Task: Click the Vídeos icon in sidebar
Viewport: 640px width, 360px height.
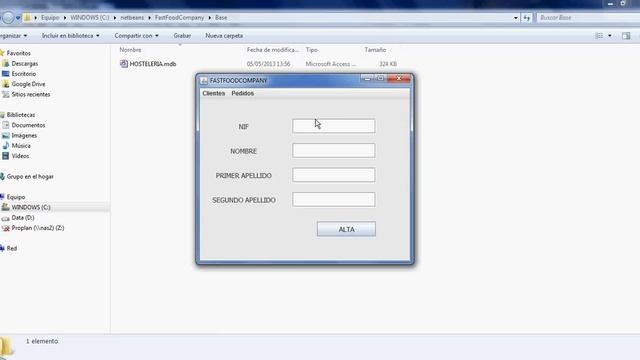Action: 5,156
